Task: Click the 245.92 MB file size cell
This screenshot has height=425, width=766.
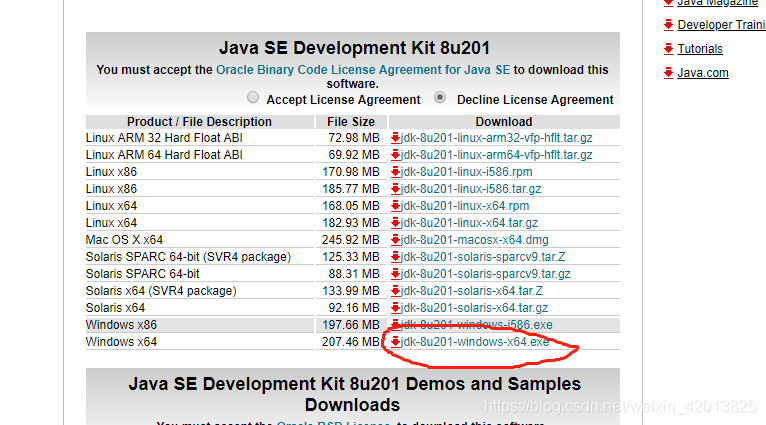Action: point(351,240)
